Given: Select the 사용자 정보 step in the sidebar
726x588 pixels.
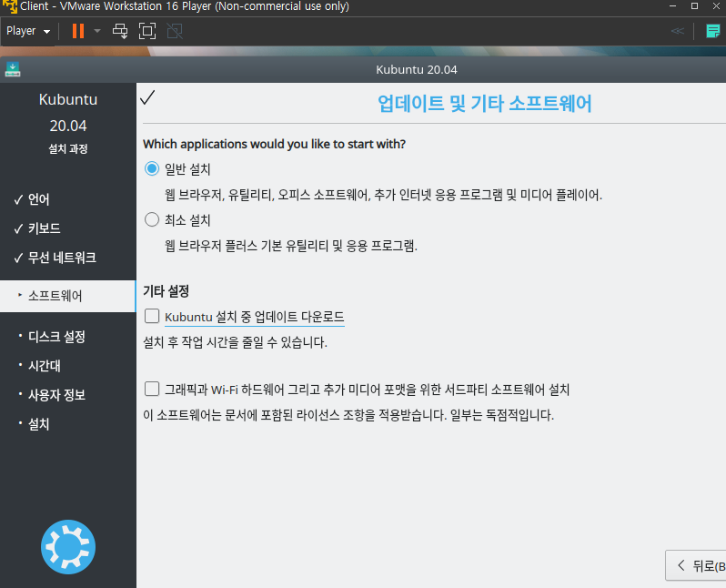Looking at the screenshot, I should pos(56,395).
